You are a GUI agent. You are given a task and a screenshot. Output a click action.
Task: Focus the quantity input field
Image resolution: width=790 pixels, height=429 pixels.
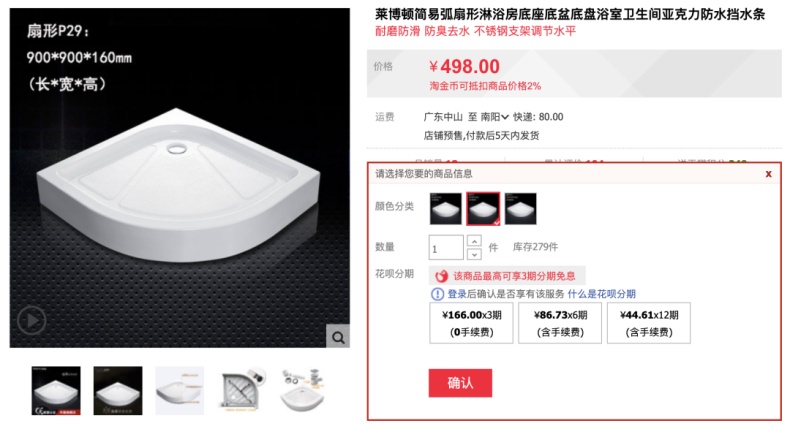(446, 248)
